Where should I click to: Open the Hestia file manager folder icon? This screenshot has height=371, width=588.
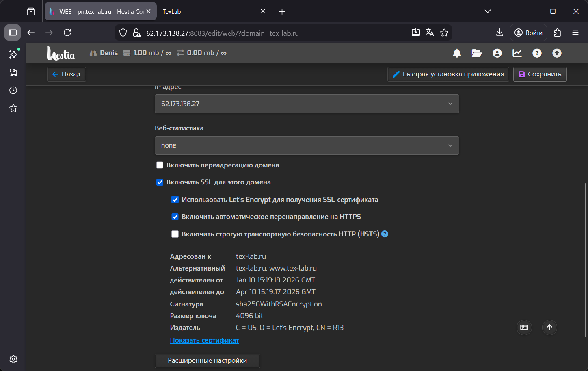click(477, 53)
